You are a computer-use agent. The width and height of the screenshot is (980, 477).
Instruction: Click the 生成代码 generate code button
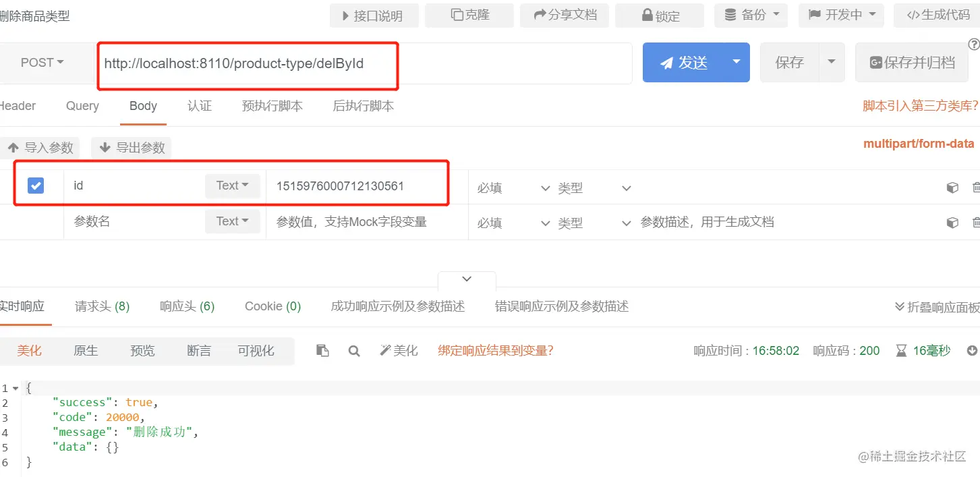click(x=937, y=15)
